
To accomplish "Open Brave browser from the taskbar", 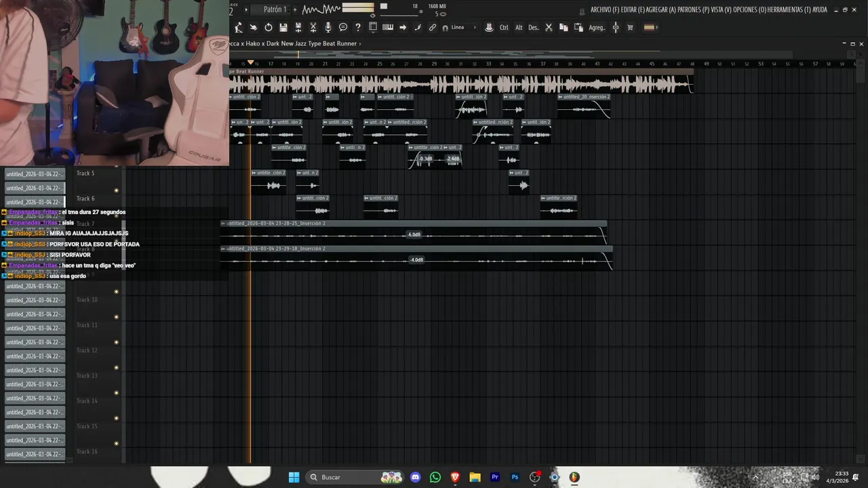I will point(455,477).
